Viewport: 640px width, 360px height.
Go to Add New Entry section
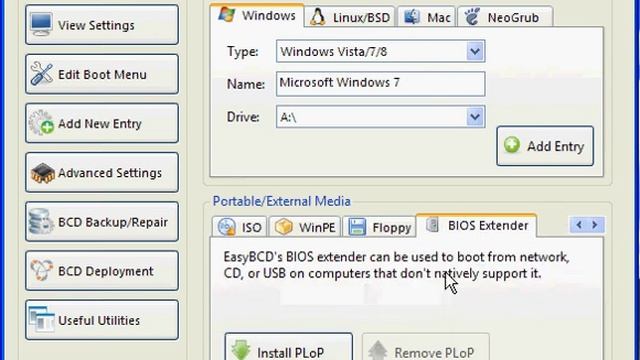pos(102,123)
